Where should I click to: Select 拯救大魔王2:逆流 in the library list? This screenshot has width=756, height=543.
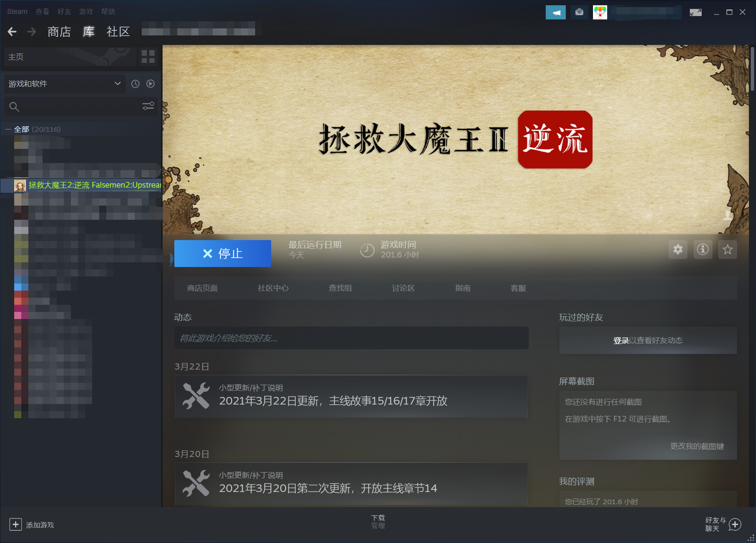coord(81,185)
